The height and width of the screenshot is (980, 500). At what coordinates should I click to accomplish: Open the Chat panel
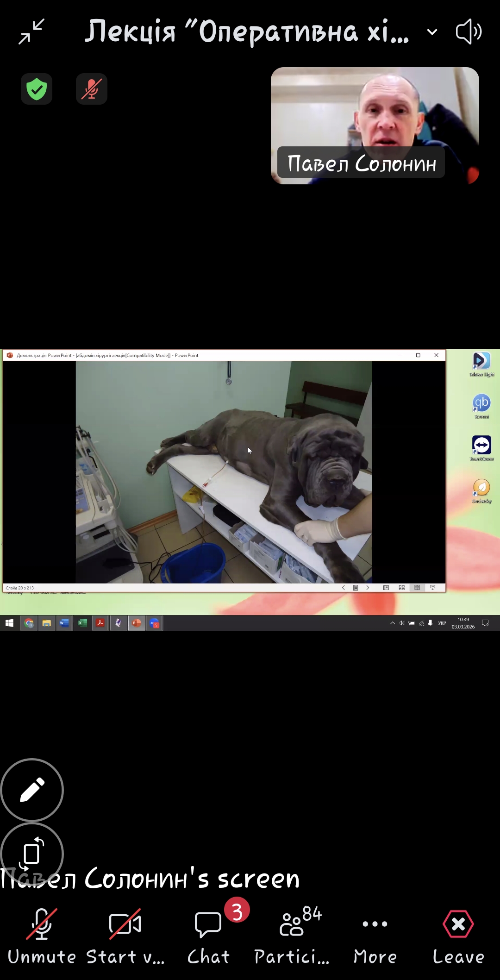[208, 937]
